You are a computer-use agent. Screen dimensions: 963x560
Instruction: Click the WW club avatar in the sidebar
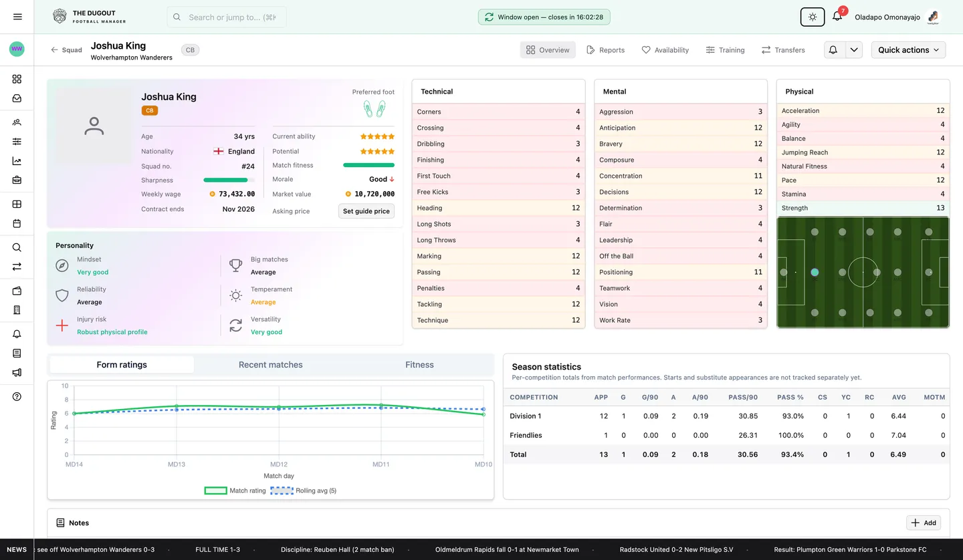click(x=17, y=49)
